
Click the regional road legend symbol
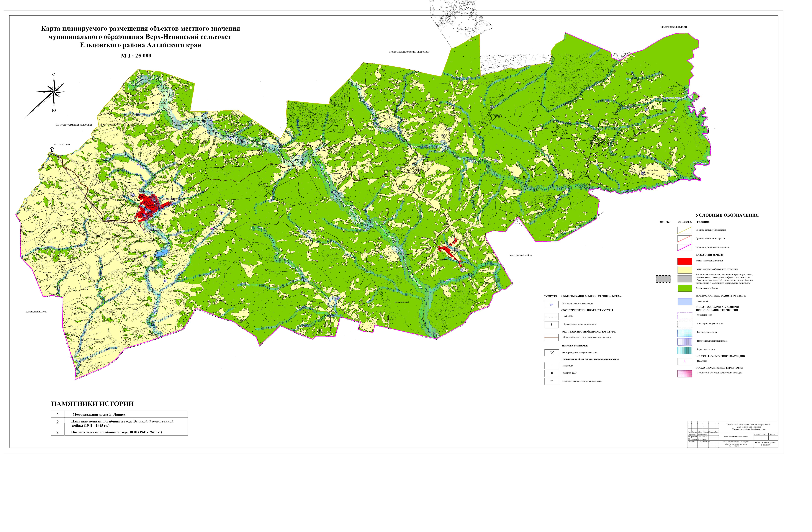[x=551, y=338]
